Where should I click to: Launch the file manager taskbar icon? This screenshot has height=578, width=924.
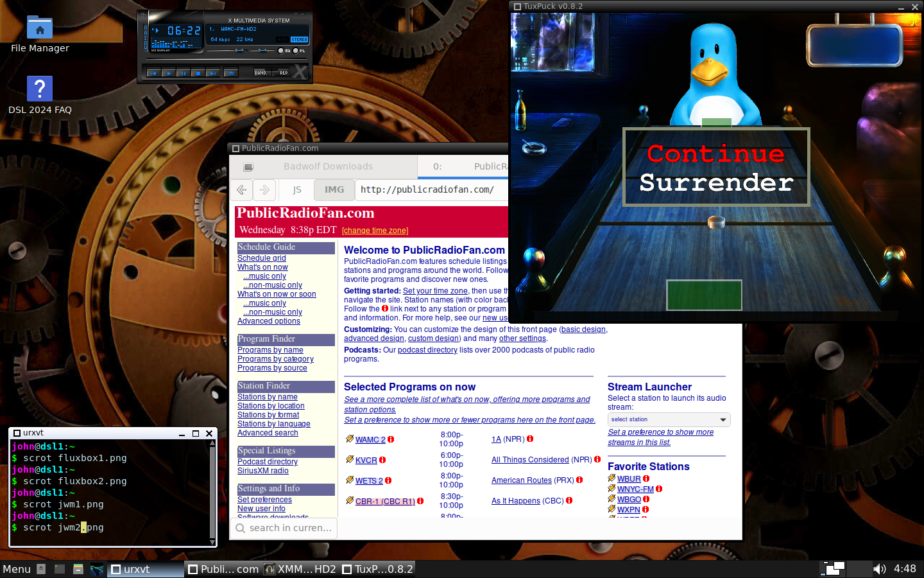tap(78, 569)
